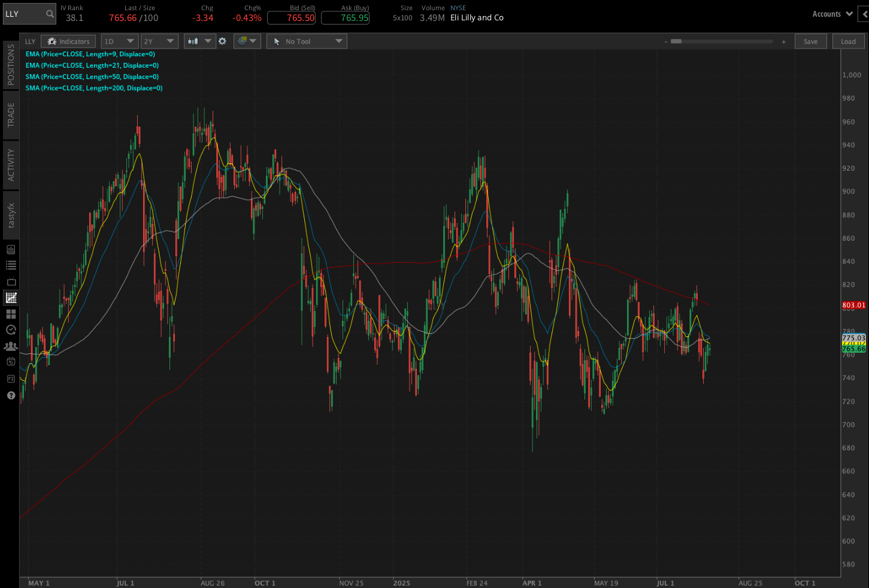Open the bar-chart book sidebar icon
Image resolution: width=869 pixels, height=588 pixels.
click(x=11, y=249)
